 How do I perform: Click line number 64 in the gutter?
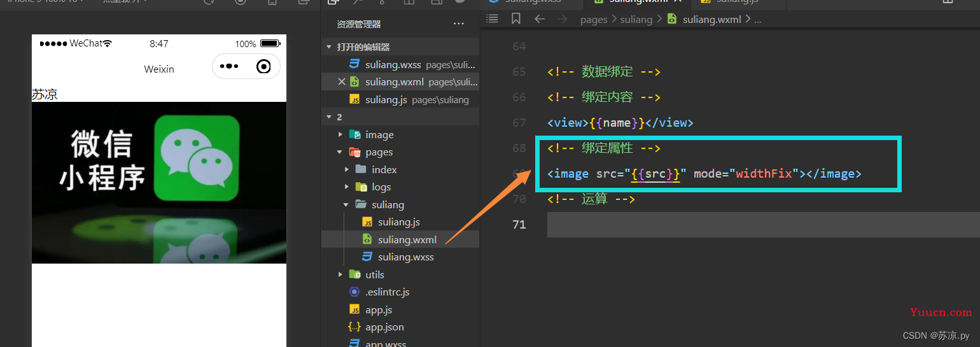tap(519, 46)
